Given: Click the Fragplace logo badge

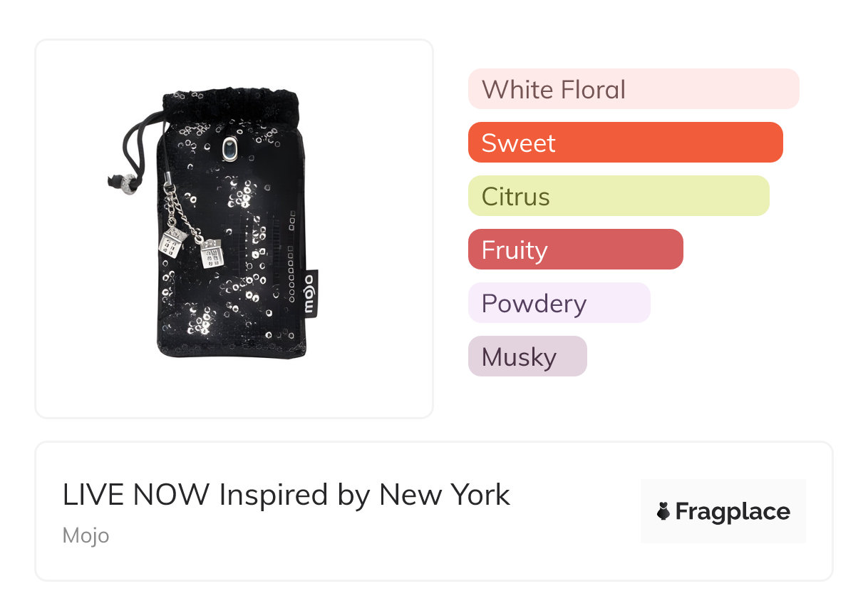Looking at the screenshot, I should coord(723,511).
